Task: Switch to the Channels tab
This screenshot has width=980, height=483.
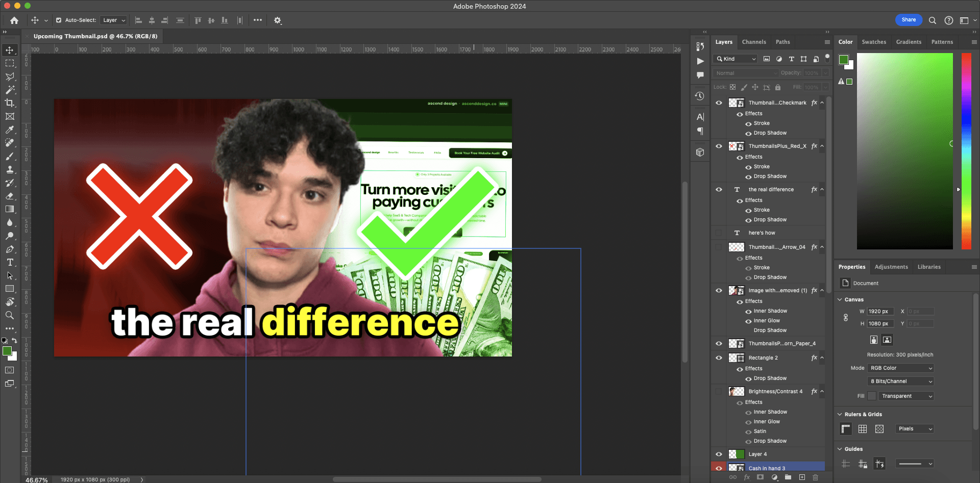Action: (x=754, y=42)
